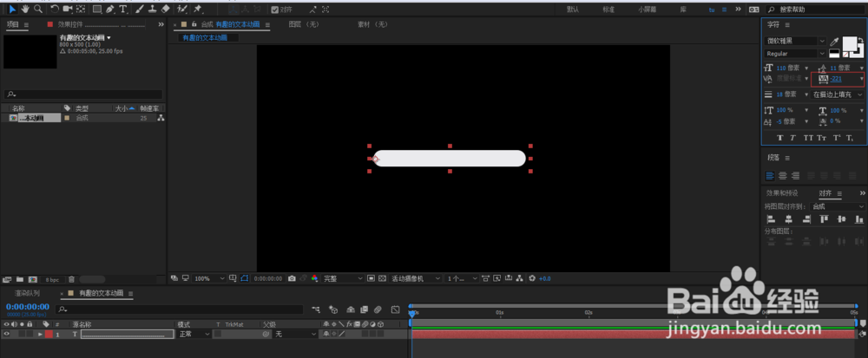Viewport: 868px width, 358px height.
Task: Open the composition mini-flowchart in timeline
Action: point(316,309)
